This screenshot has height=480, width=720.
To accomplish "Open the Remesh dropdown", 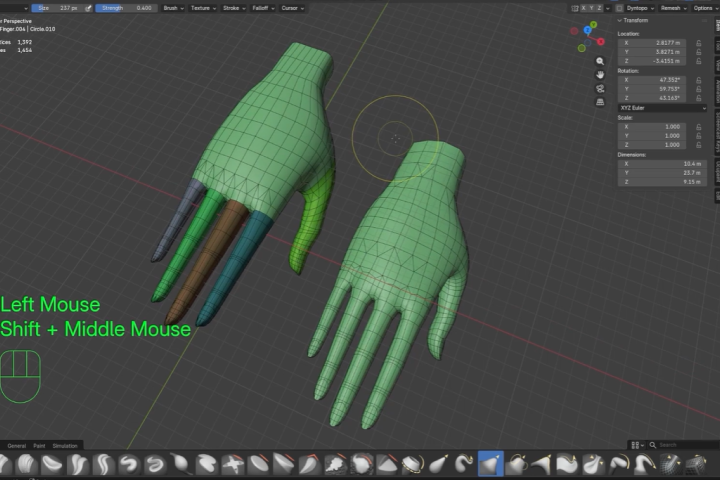I will (674, 8).
